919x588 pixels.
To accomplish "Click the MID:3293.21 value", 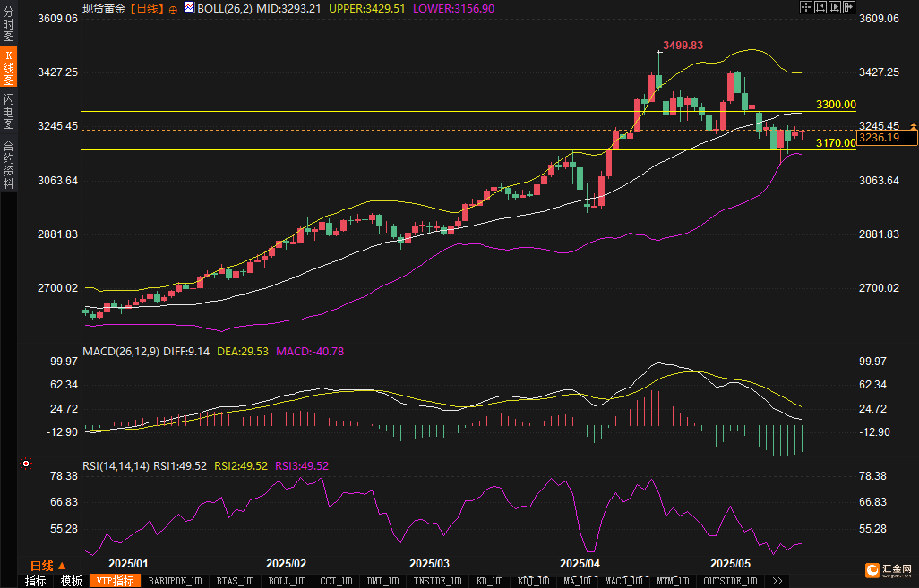I will 288,9.
